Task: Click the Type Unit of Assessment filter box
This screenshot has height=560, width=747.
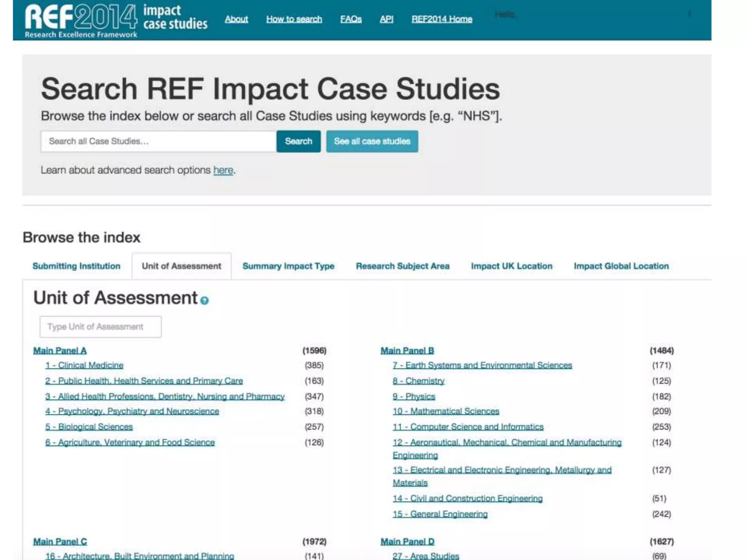Action: coord(100,327)
